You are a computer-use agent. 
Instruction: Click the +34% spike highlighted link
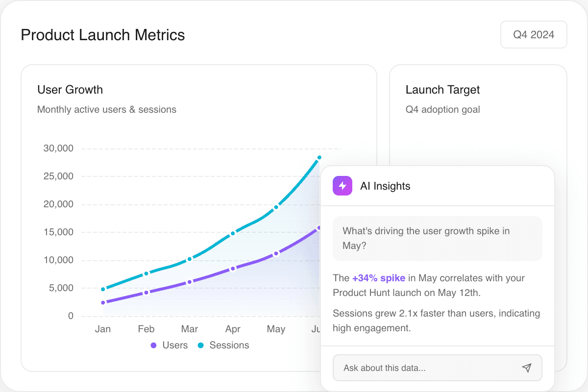pyautogui.click(x=378, y=278)
